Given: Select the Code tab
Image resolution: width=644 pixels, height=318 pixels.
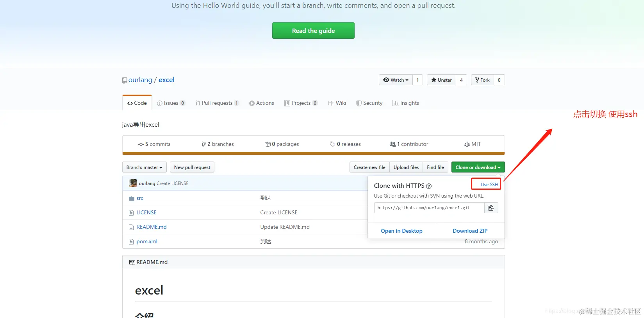Looking at the screenshot, I should point(137,103).
